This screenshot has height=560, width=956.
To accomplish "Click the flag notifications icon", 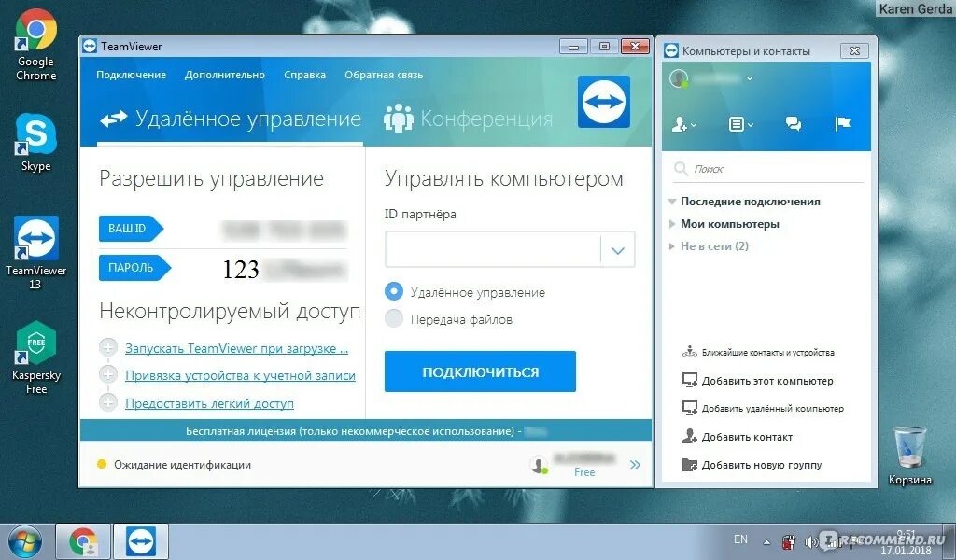I will pyautogui.click(x=843, y=124).
